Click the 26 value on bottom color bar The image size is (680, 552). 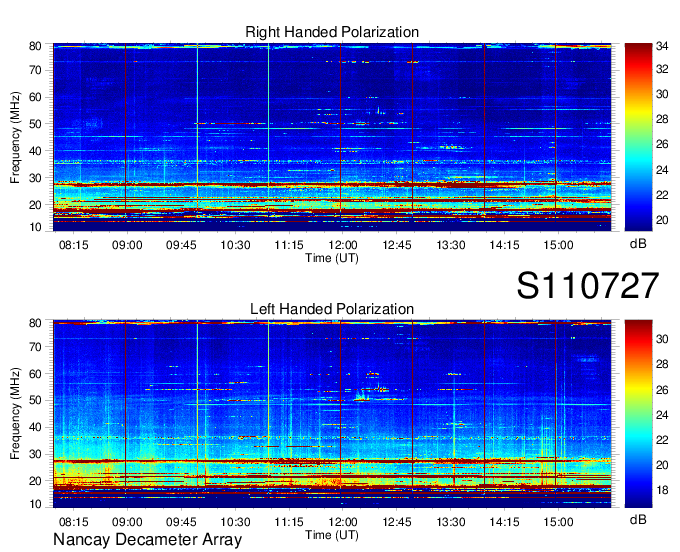click(x=662, y=390)
